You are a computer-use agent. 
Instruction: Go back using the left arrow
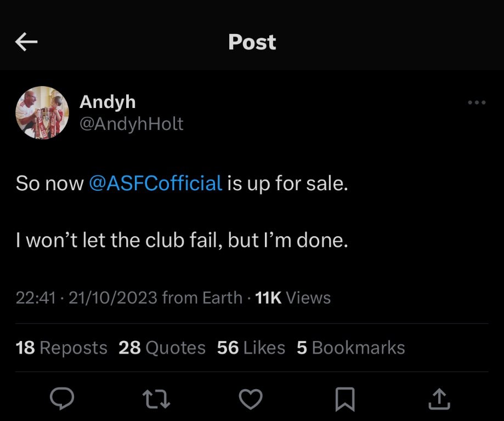tap(26, 42)
